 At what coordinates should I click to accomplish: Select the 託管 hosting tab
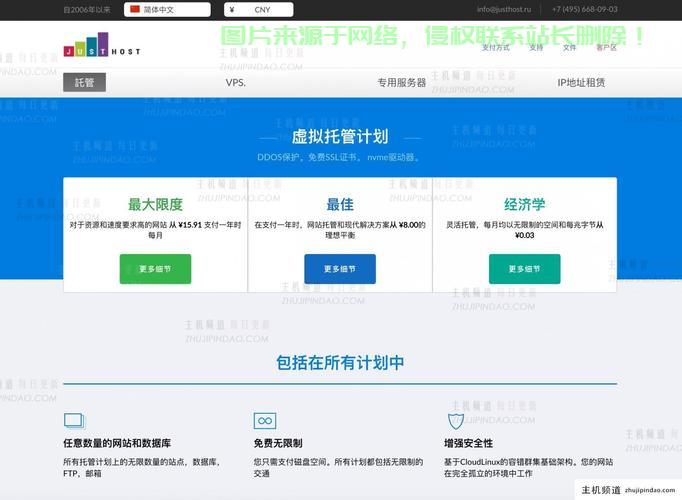[84, 82]
